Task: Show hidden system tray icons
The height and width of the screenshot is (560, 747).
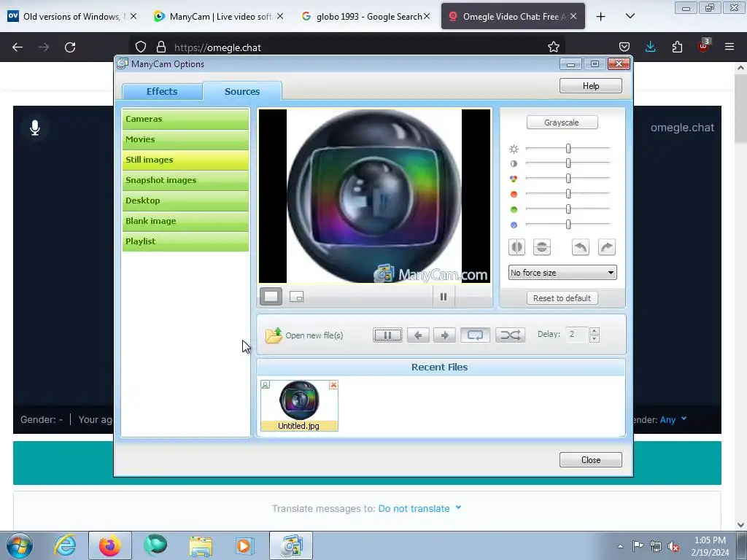Action: coord(620,546)
